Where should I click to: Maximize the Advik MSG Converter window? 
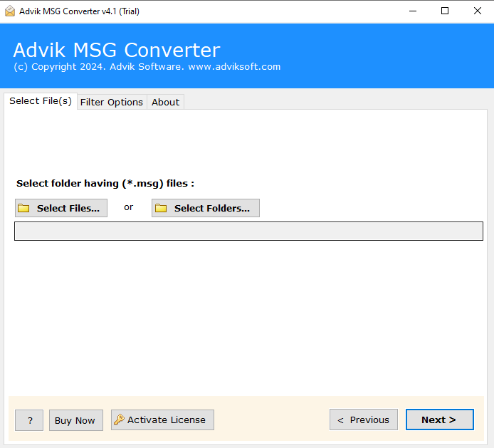(x=445, y=11)
